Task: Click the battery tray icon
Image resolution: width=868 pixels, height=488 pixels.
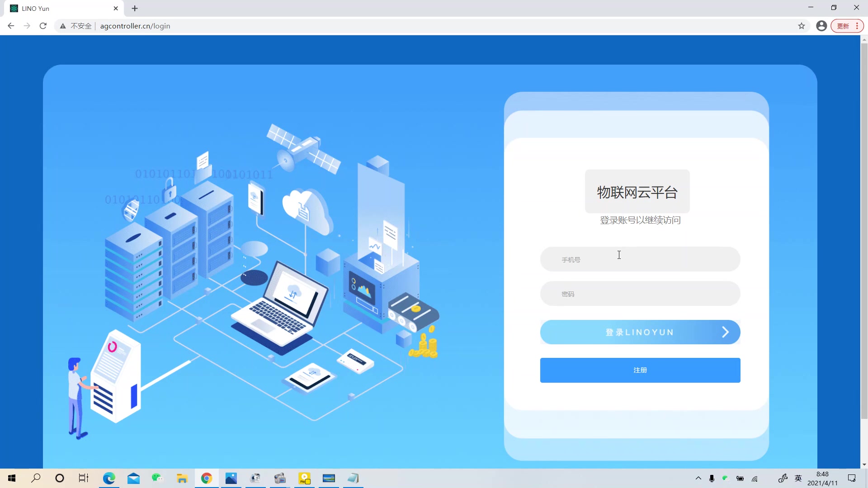Action: (x=740, y=478)
